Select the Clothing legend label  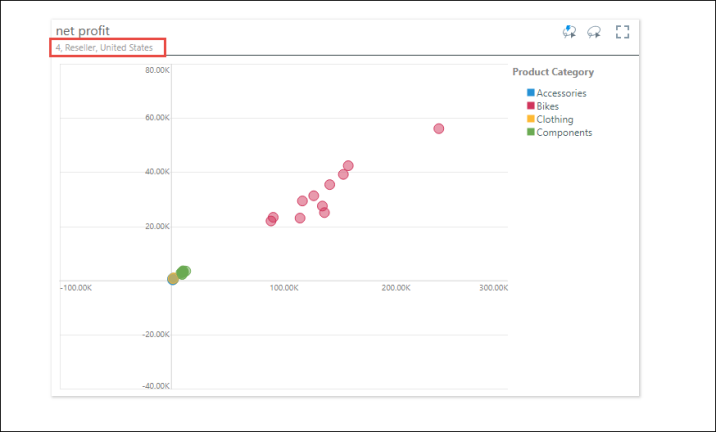click(x=555, y=119)
